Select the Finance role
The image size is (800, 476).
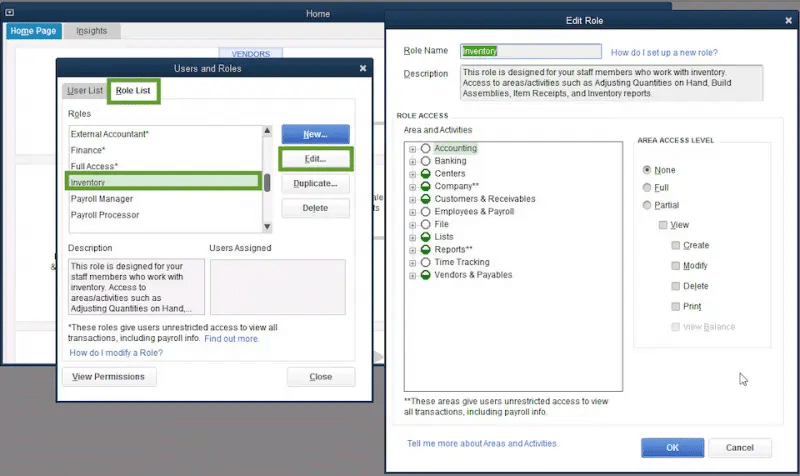166,151
